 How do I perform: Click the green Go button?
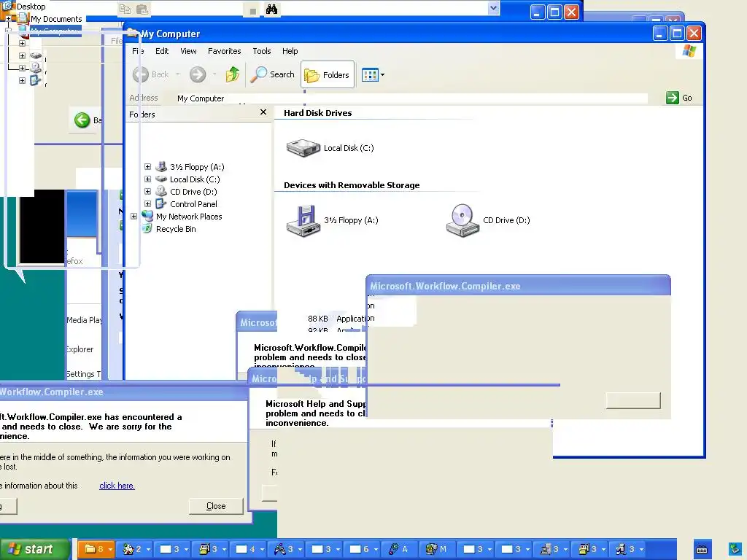pyautogui.click(x=679, y=98)
